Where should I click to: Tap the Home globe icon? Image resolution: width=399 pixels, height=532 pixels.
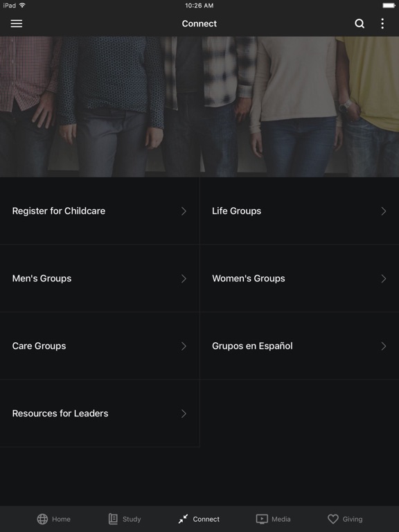point(42,519)
